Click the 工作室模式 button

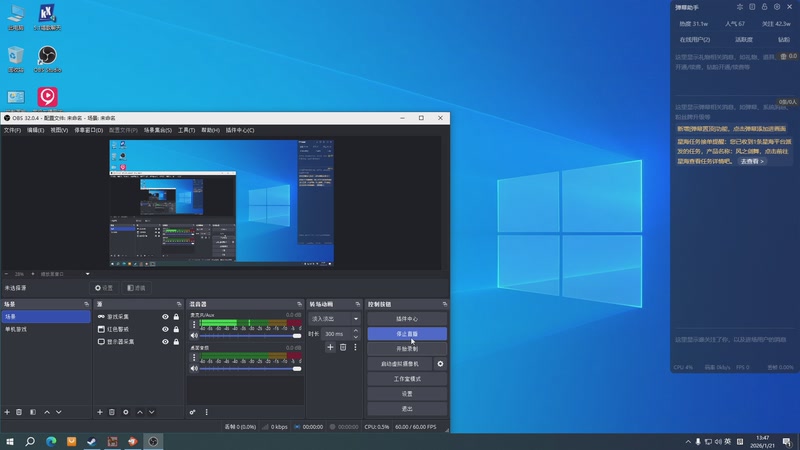407,379
